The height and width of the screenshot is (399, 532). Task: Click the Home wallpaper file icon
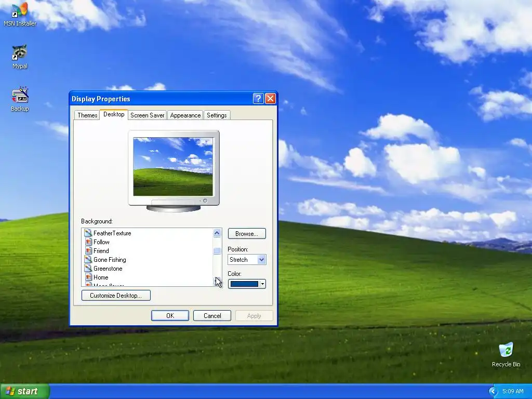(88, 277)
